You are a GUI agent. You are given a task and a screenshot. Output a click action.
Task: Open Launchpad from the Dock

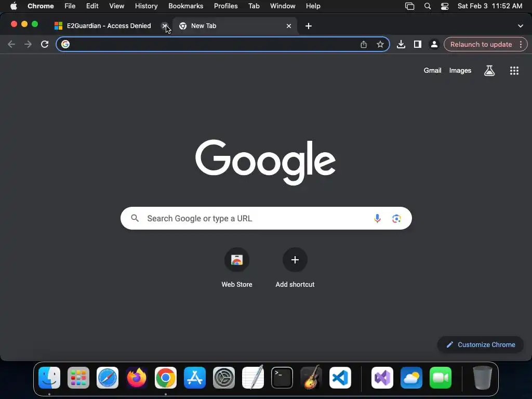[78, 378]
